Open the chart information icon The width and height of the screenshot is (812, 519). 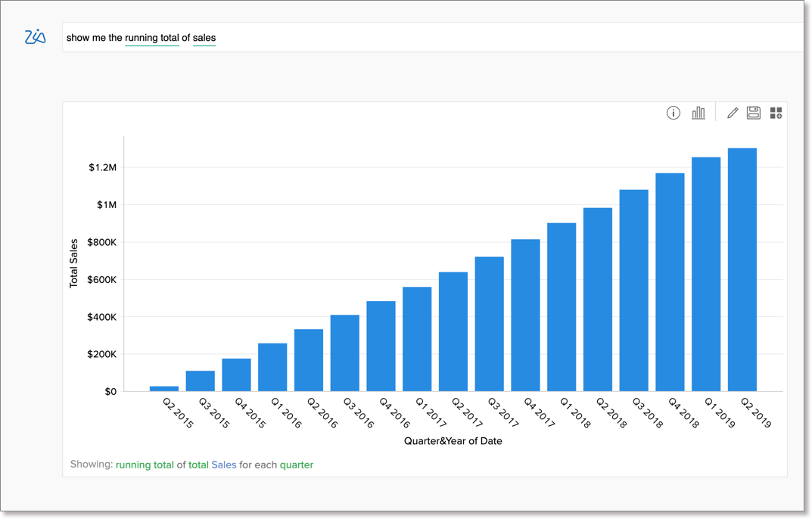tap(673, 112)
